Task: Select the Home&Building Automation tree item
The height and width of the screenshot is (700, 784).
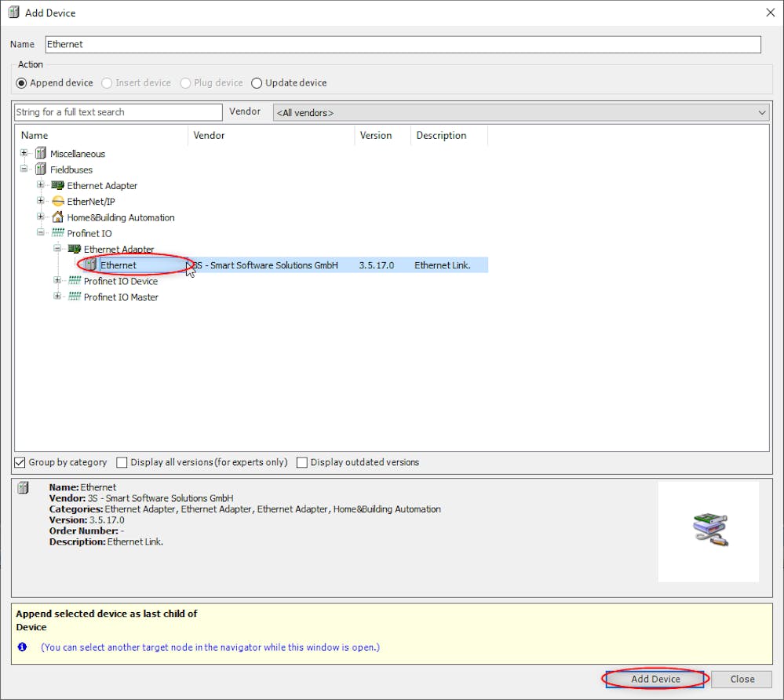Action: pos(121,217)
